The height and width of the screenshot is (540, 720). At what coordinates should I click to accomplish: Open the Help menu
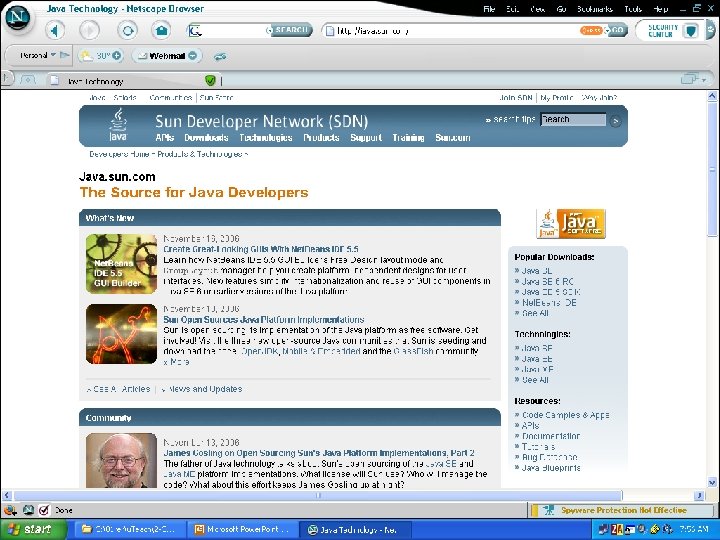point(660,9)
